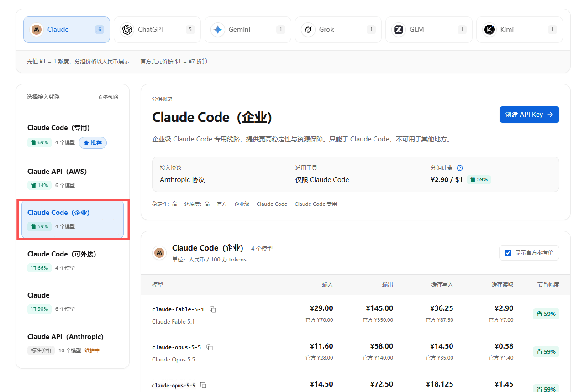Copy the claude-opus-5-5 name above Claude Opus 5.5
The image size is (584, 392).
pos(210,347)
